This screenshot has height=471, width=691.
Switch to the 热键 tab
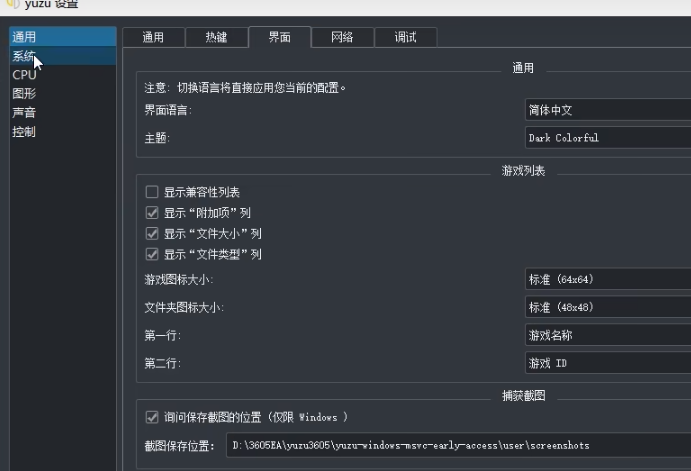(x=216, y=37)
